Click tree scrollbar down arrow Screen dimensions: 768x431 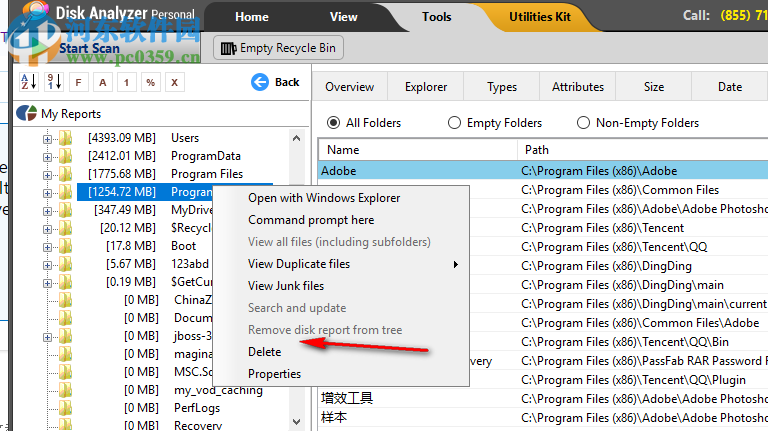pyautogui.click(x=296, y=421)
